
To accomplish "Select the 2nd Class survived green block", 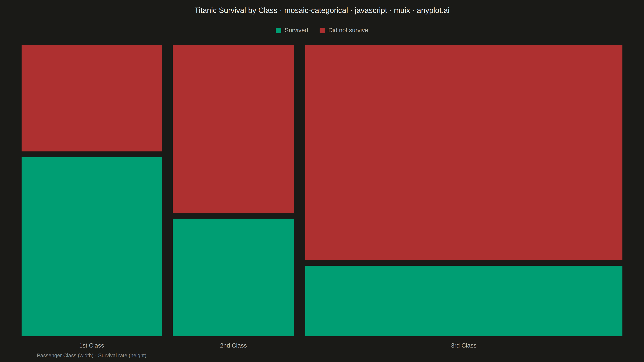I will point(233,277).
